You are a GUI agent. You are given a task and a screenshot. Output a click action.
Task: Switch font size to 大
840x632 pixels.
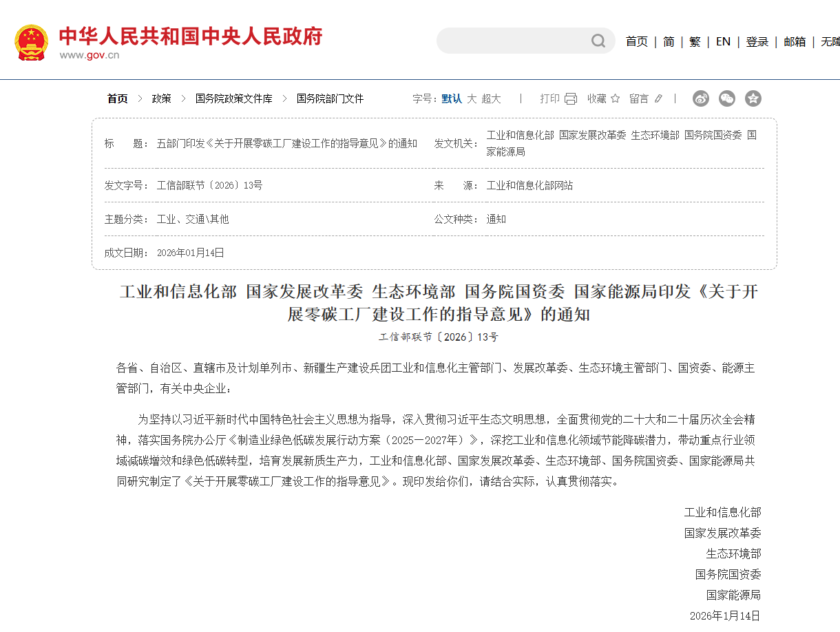(x=472, y=98)
